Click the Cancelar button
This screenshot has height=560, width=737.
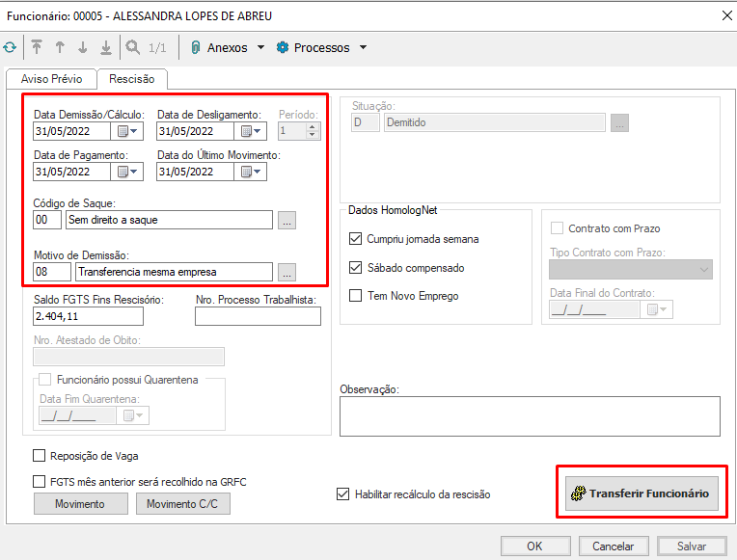(614, 546)
